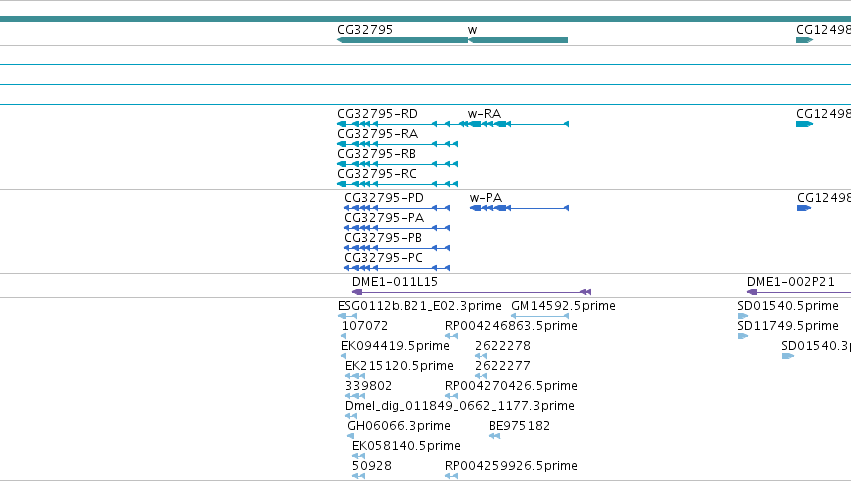Click the EK215120.5prime EST glyph
Viewport: 851px width, 481px height.
(355, 376)
